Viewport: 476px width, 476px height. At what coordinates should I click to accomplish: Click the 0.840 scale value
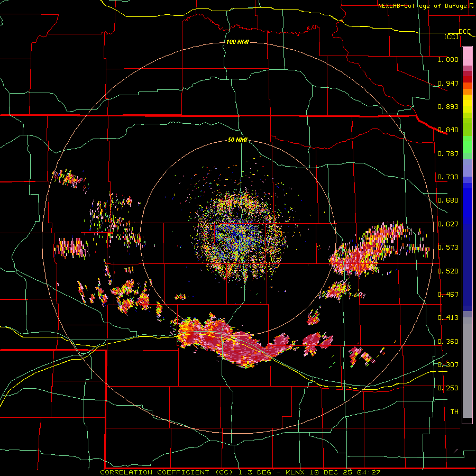tap(448, 130)
